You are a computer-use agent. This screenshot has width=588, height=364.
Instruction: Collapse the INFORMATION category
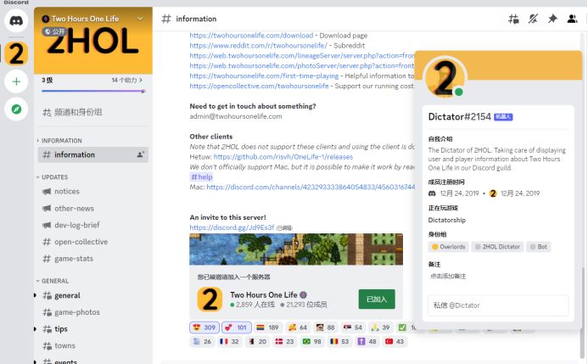[59, 141]
